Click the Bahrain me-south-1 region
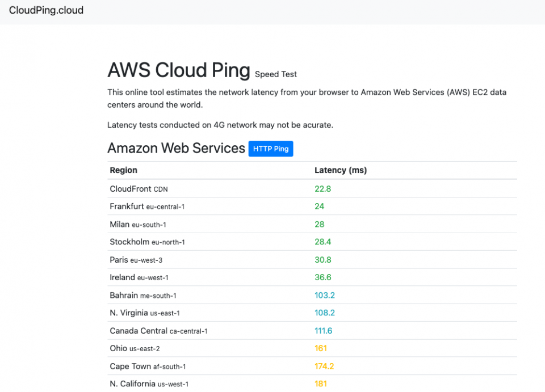The width and height of the screenshot is (545, 392). pyautogui.click(x=143, y=296)
